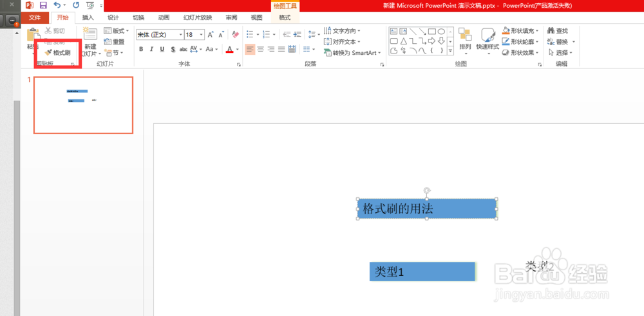This screenshot has width=644, height=316.
Task: Toggle Italic formatting
Action: (x=151, y=50)
